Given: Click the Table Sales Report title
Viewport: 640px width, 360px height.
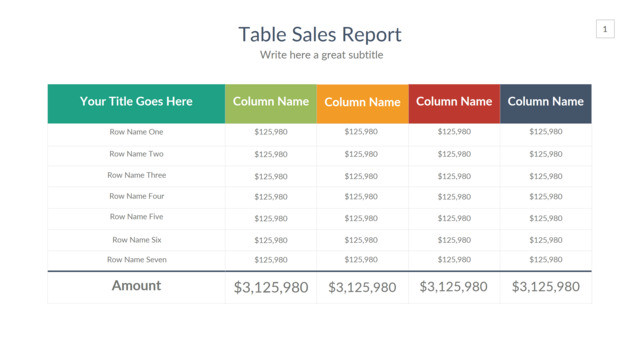Looking at the screenshot, I should (x=320, y=35).
